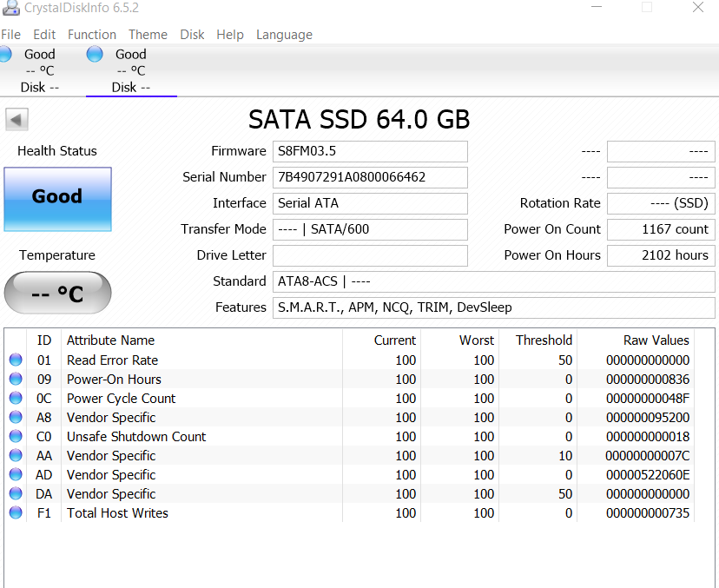Select the Read Error Rate attribute name
719x588 pixels.
coord(112,360)
